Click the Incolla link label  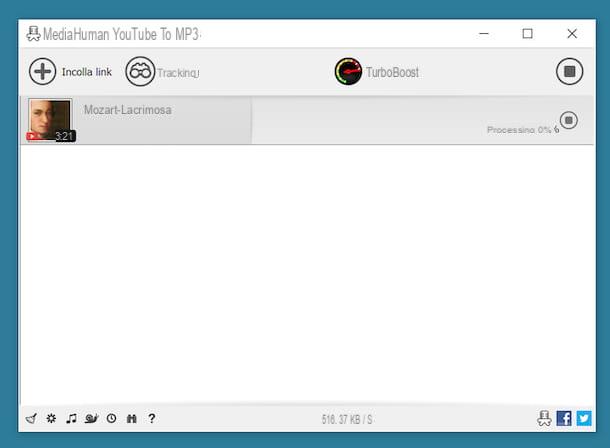click(x=87, y=72)
